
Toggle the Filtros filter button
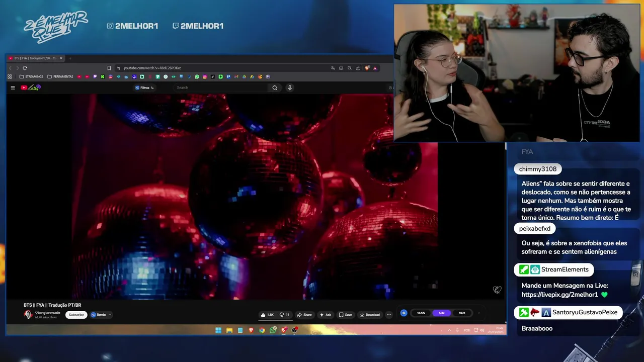(145, 87)
